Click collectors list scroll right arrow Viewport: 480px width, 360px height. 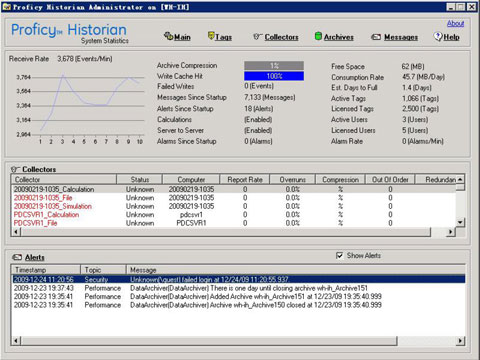pyautogui.click(x=451, y=232)
